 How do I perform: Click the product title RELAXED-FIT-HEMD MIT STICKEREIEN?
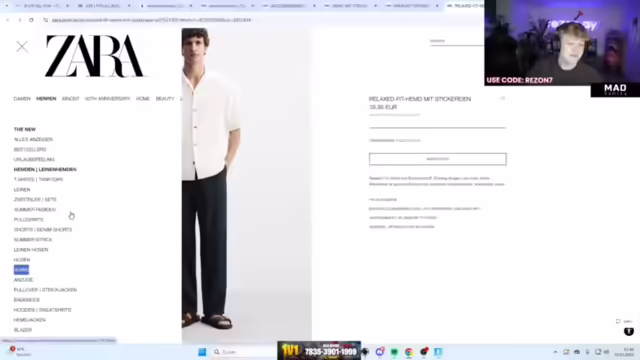pyautogui.click(x=420, y=99)
